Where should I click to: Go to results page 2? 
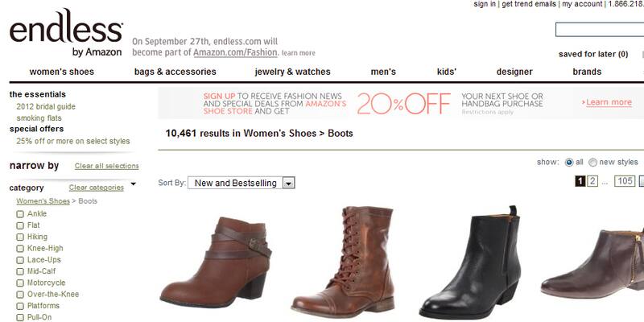tap(592, 181)
